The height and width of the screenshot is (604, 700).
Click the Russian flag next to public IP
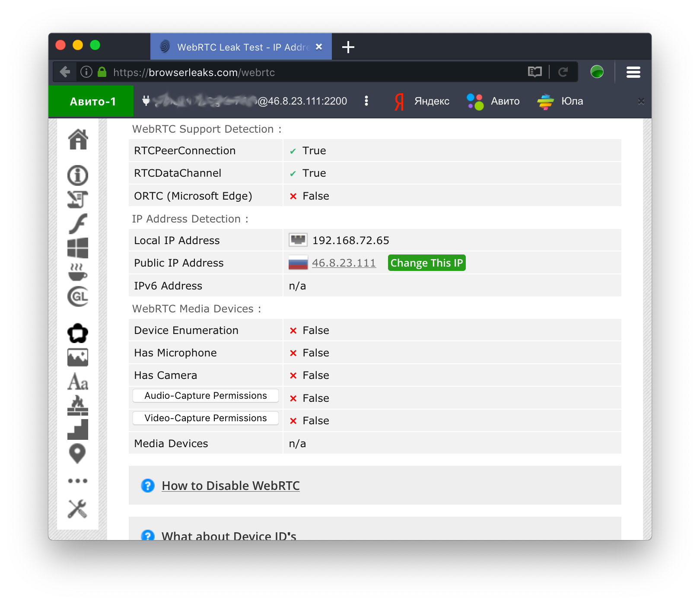click(298, 263)
